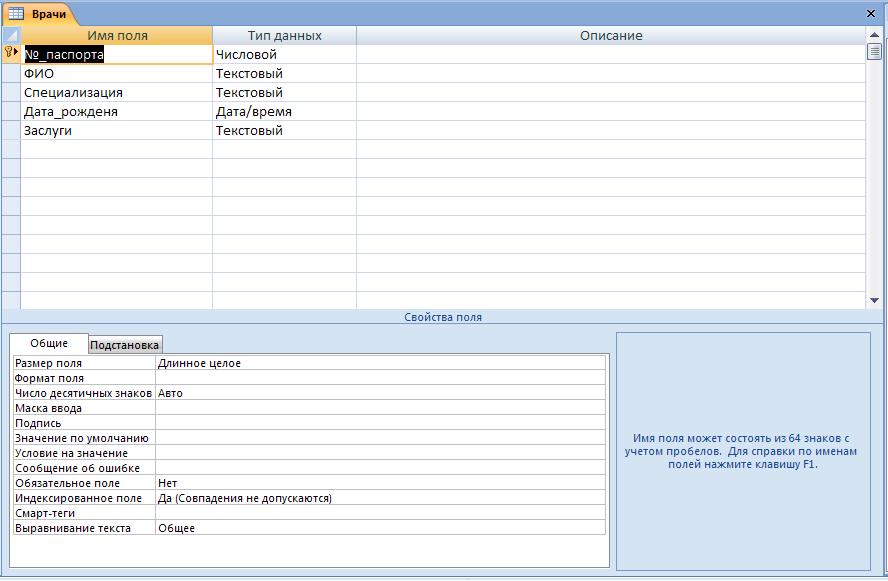Screen dimensions: 888x581
Task: Open the Дата/время data type cell
Action: click(x=284, y=112)
